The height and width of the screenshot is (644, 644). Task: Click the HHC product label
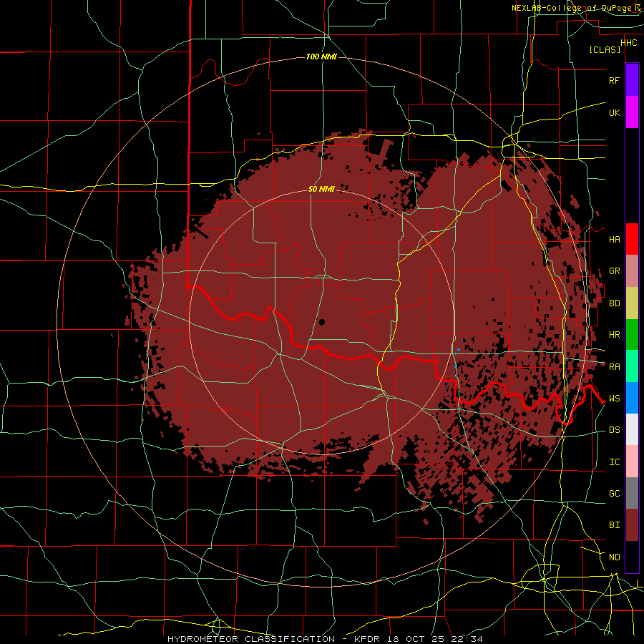tap(629, 43)
